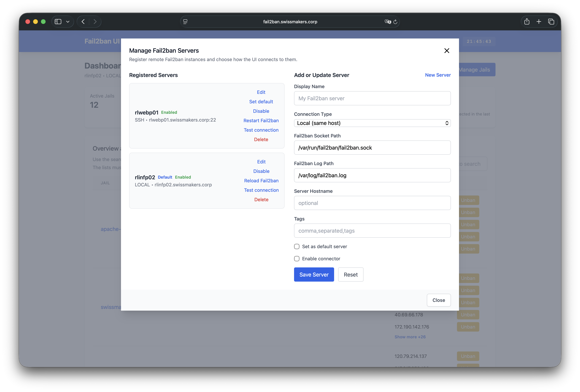Show more banned IPs

point(410,337)
